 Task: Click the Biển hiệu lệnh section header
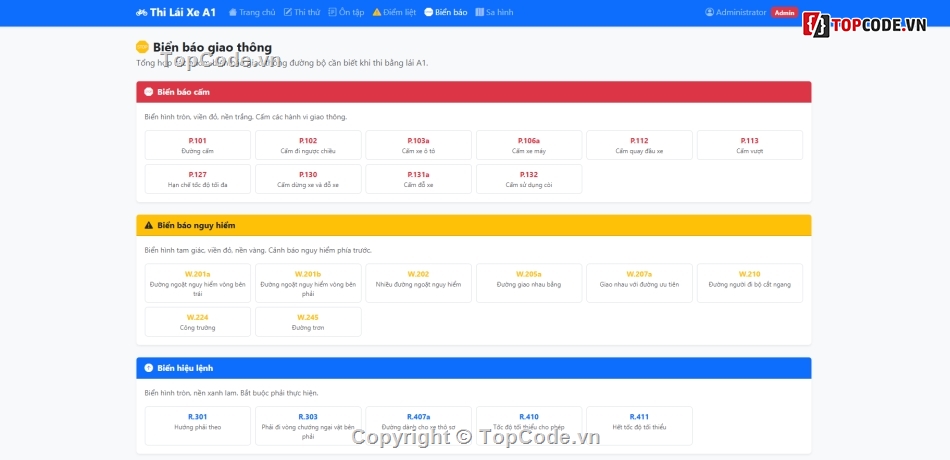[x=474, y=368]
